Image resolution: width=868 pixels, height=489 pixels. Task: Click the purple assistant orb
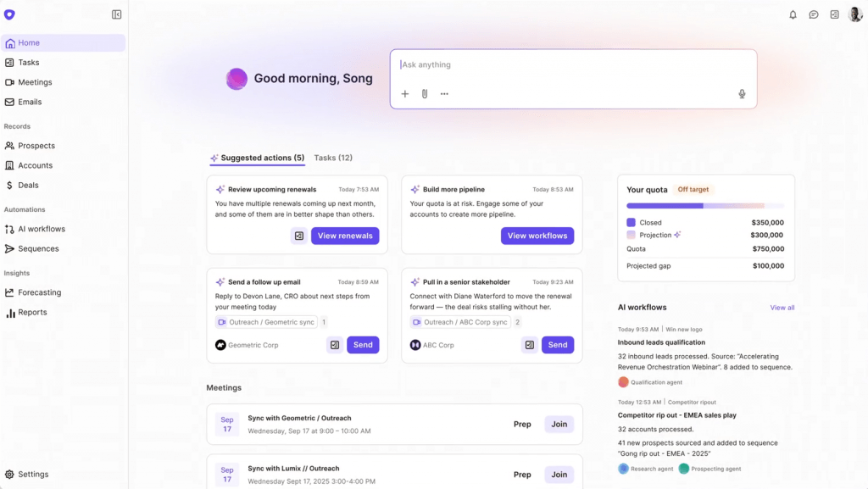point(236,79)
